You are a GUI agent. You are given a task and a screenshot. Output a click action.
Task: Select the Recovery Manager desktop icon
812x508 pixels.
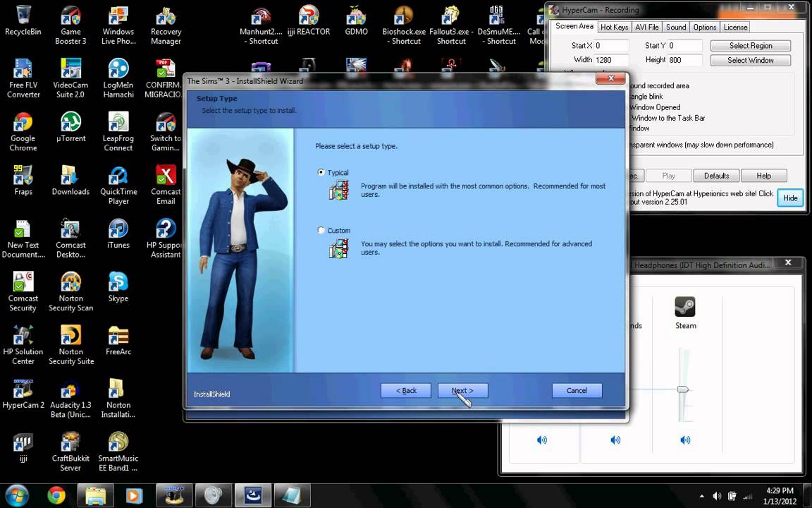coord(166,25)
